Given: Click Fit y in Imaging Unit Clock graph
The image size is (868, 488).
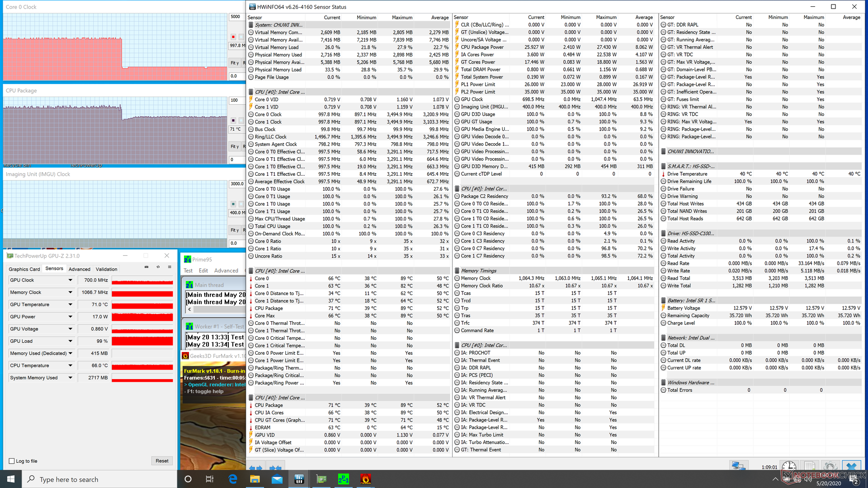Looking at the screenshot, I should pyautogui.click(x=235, y=230).
